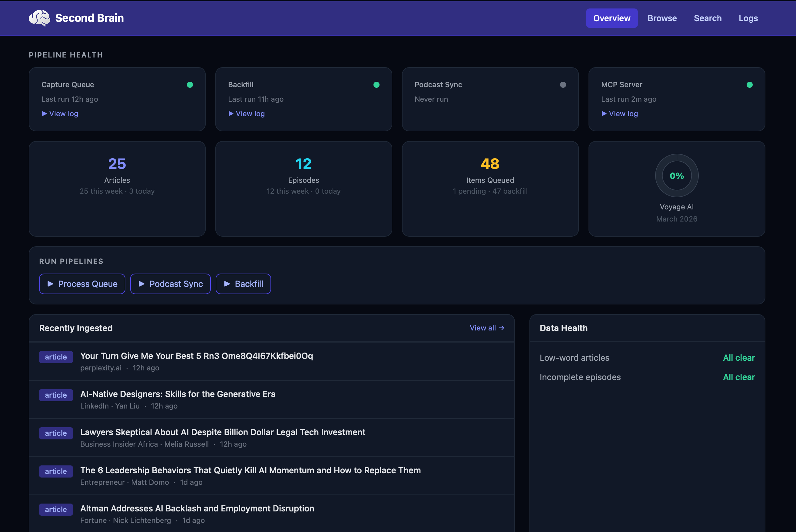Click the Second Brain brain logo

[40, 18]
